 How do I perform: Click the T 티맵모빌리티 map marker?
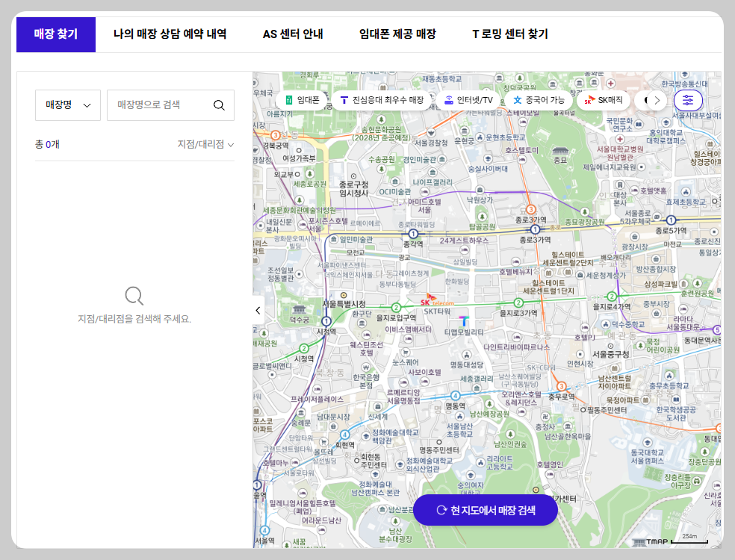(x=464, y=321)
